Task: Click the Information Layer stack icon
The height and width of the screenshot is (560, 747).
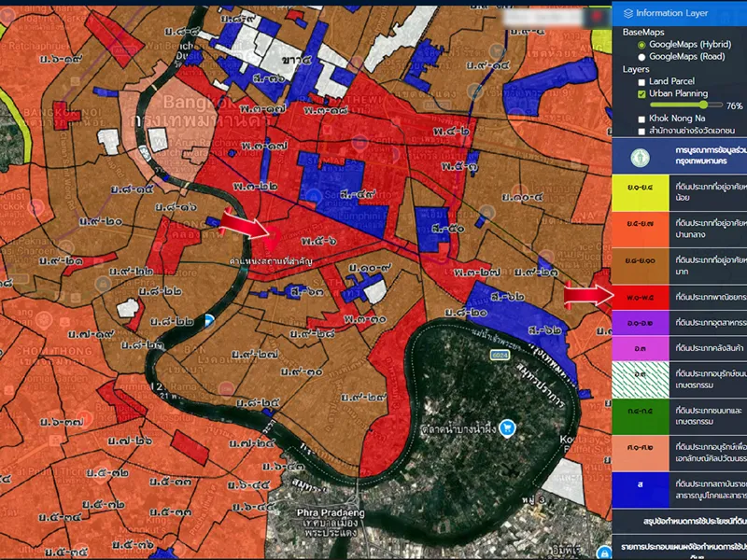Action: 627,13
